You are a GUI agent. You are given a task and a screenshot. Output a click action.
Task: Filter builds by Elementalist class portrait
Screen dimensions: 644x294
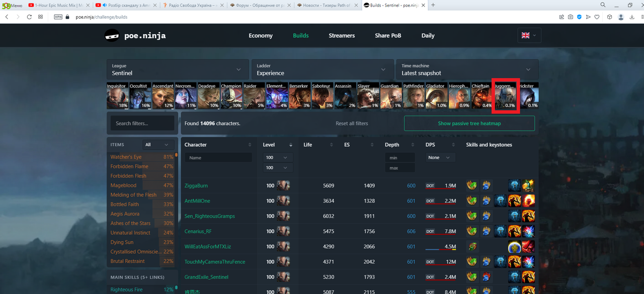pyautogui.click(x=277, y=95)
